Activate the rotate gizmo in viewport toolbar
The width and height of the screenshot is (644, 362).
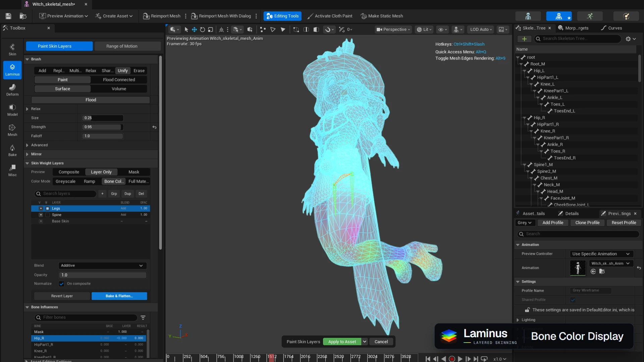point(203,29)
